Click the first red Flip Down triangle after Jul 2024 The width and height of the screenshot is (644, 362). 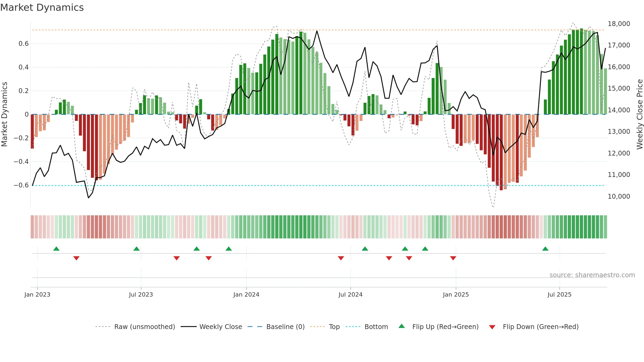tap(389, 258)
